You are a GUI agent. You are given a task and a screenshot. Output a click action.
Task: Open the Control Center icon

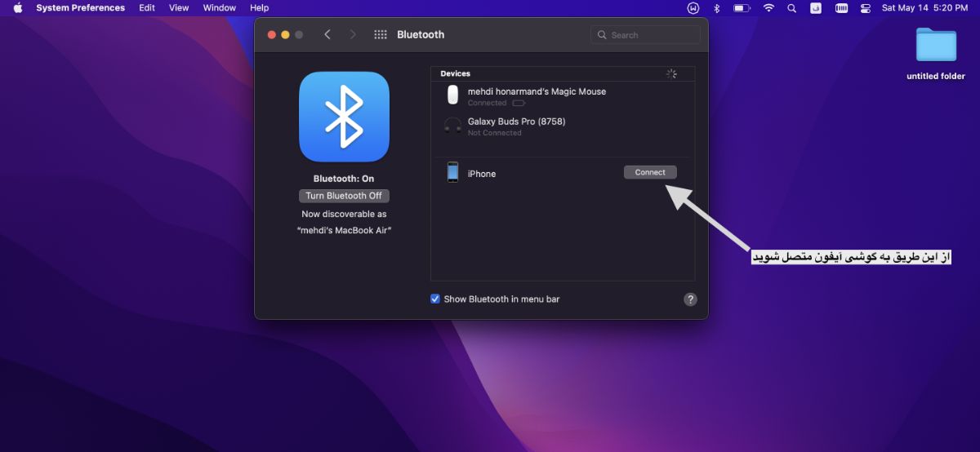pos(866,7)
